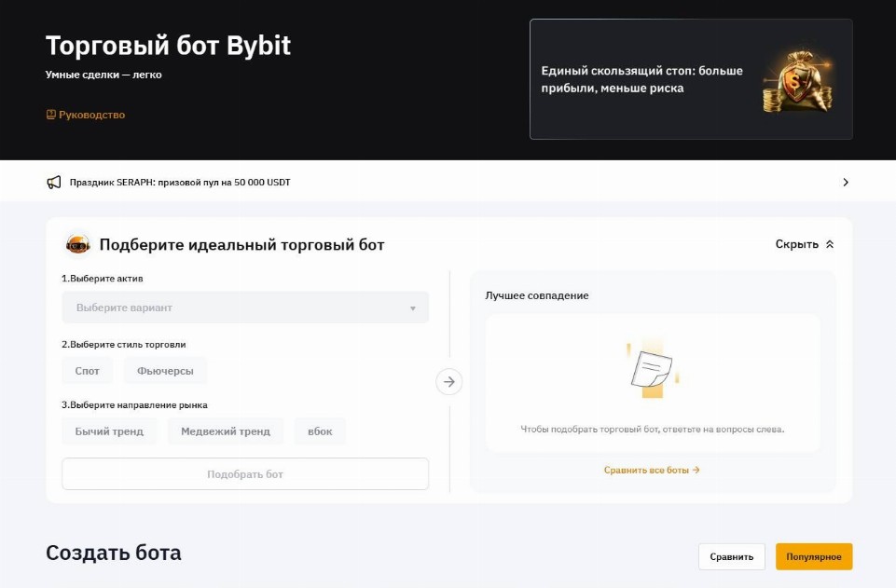896x588 pixels.
Task: Select the Спот trading style
Action: pos(88,371)
